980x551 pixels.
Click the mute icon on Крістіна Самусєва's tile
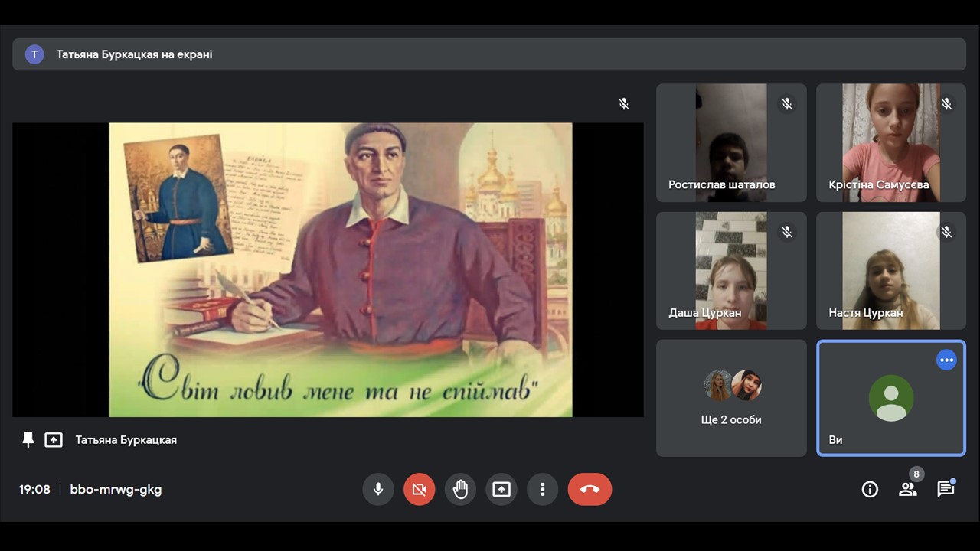[x=946, y=103]
